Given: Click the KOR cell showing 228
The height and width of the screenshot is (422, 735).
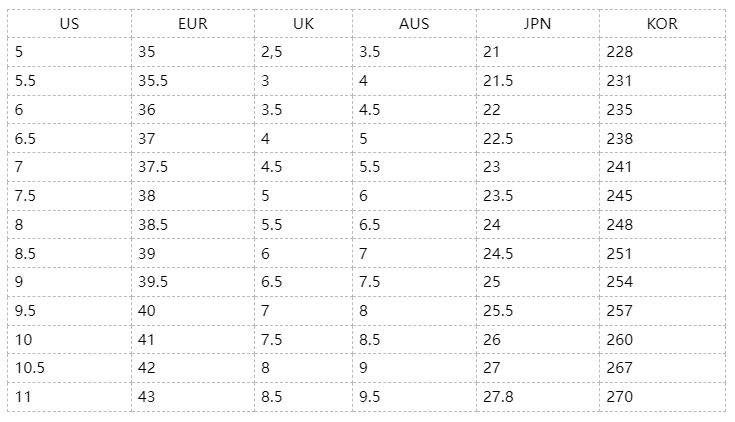Looking at the screenshot, I should click(620, 51).
